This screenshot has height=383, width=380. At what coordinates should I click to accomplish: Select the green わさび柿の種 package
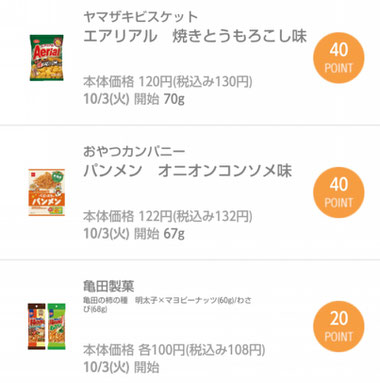(56, 326)
